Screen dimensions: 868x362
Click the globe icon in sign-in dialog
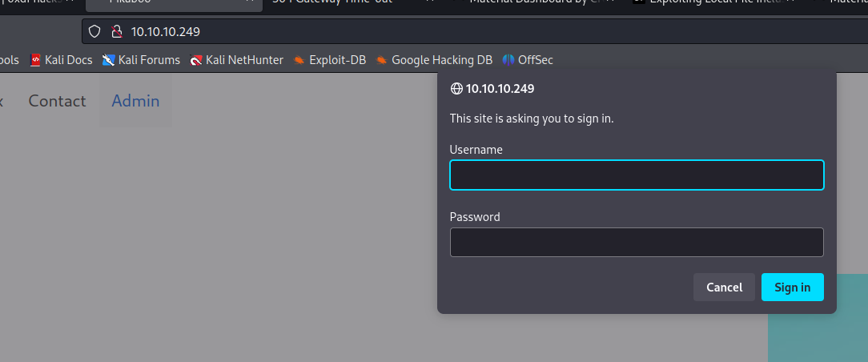456,89
